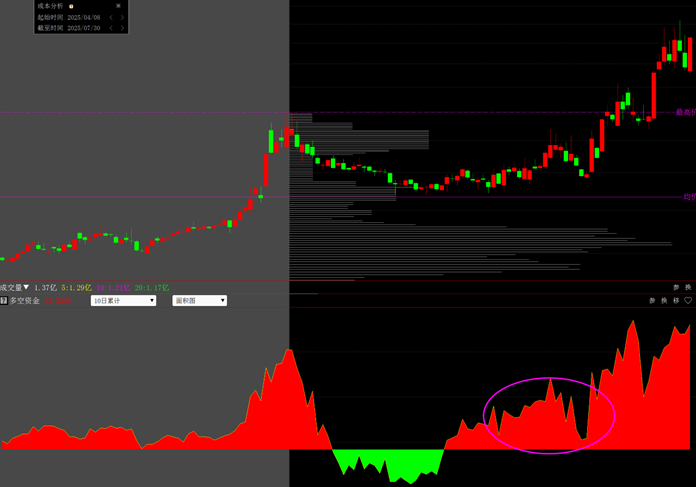Open the 面积图 chart type dropdown
696x487 pixels.
click(x=199, y=300)
